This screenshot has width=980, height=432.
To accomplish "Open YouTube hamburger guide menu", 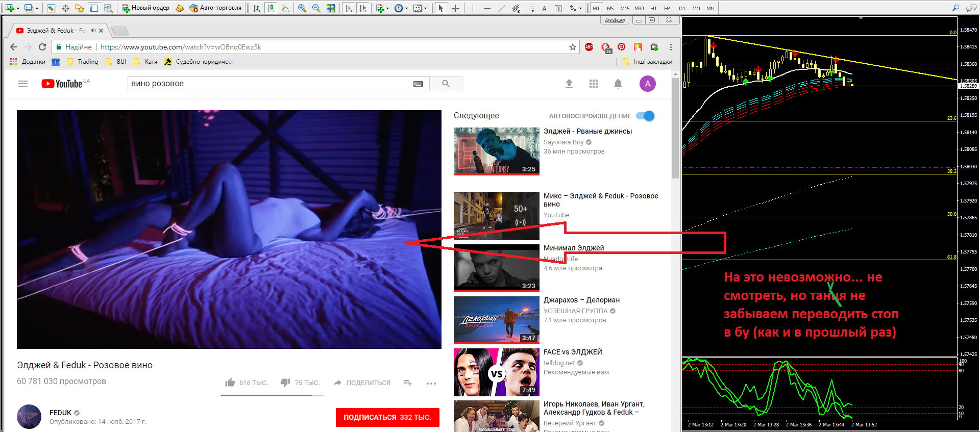I will click(x=23, y=84).
